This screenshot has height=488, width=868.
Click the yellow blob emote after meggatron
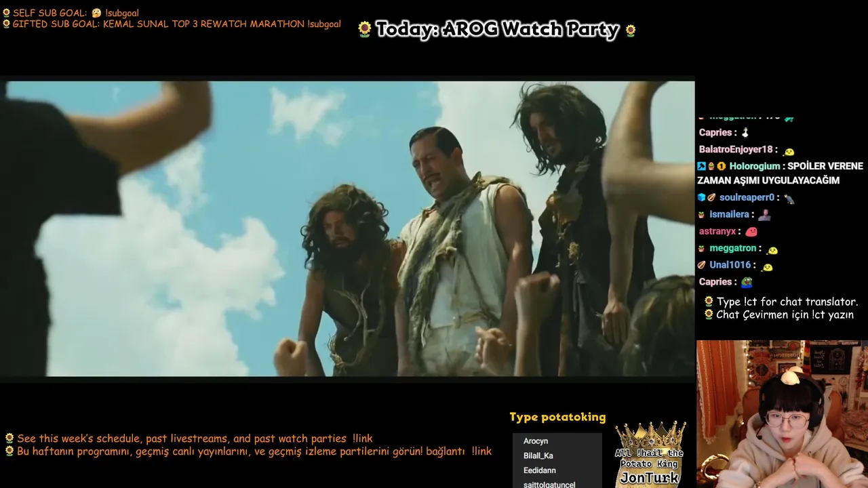(x=772, y=249)
